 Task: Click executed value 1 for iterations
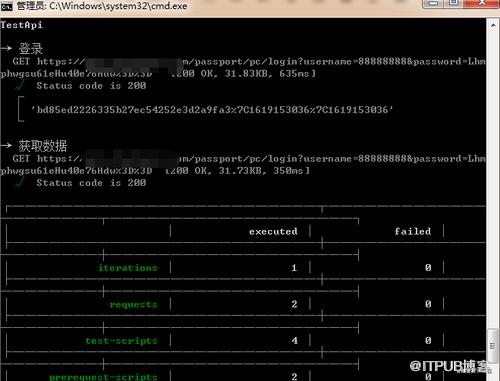pos(294,268)
